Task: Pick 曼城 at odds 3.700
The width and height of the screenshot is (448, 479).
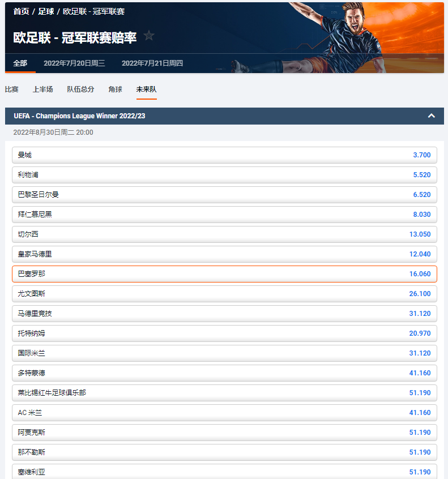Action: point(224,155)
